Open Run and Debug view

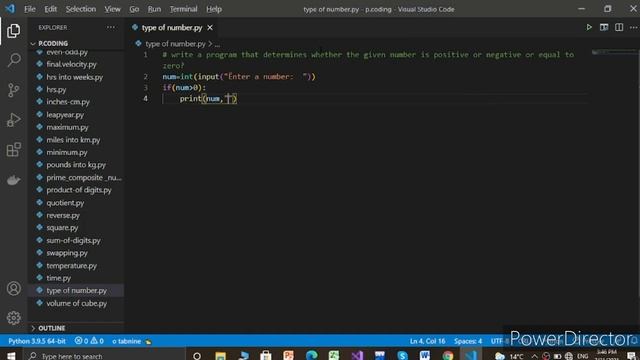click(x=13, y=120)
